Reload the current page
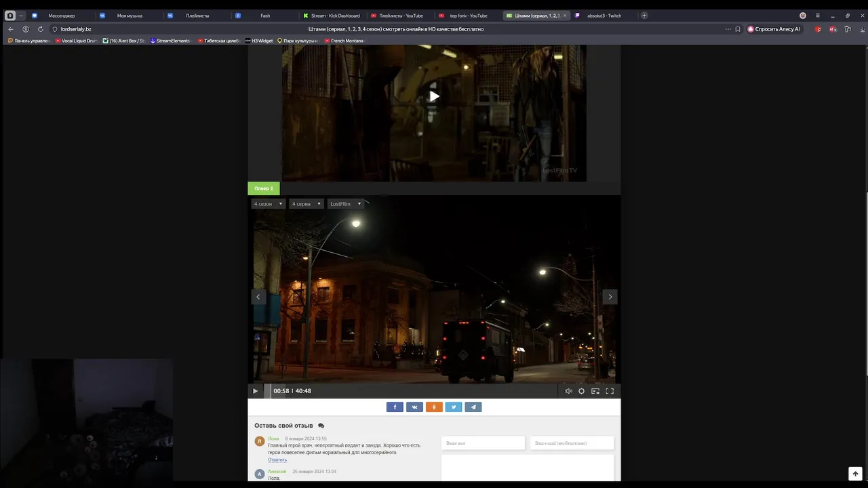 tap(41, 29)
